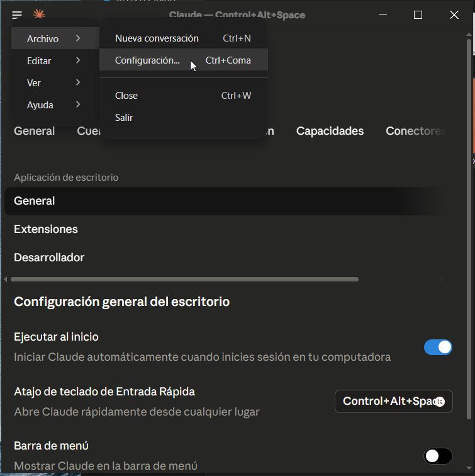Viewport: 475px width, 476px height.
Task: Click the horizontal scrollbar thumb
Action: click(x=184, y=280)
